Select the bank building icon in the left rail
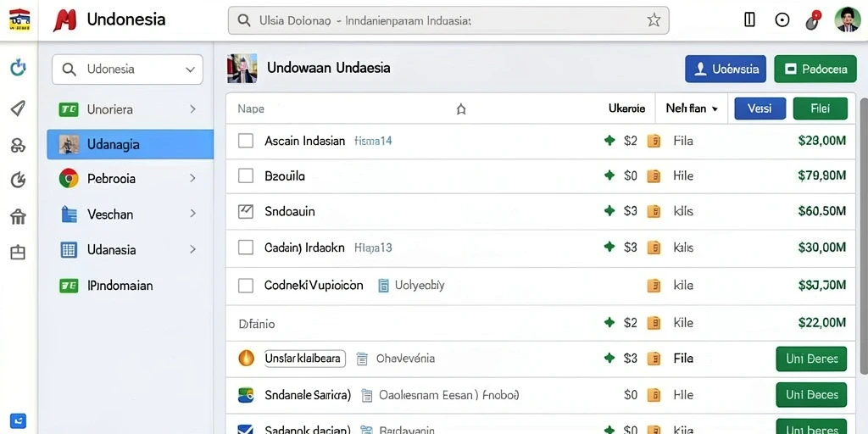Viewport: 868px width, 434px height. (x=19, y=216)
